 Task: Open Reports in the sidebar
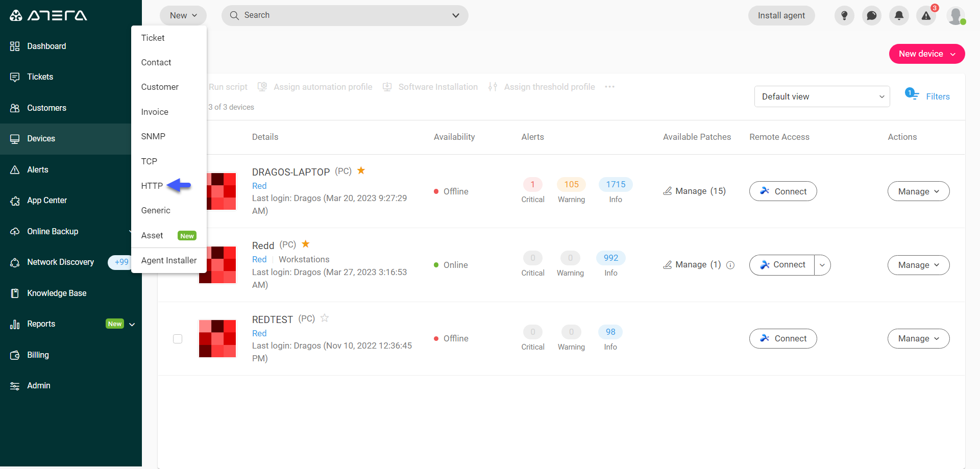pyautogui.click(x=41, y=324)
